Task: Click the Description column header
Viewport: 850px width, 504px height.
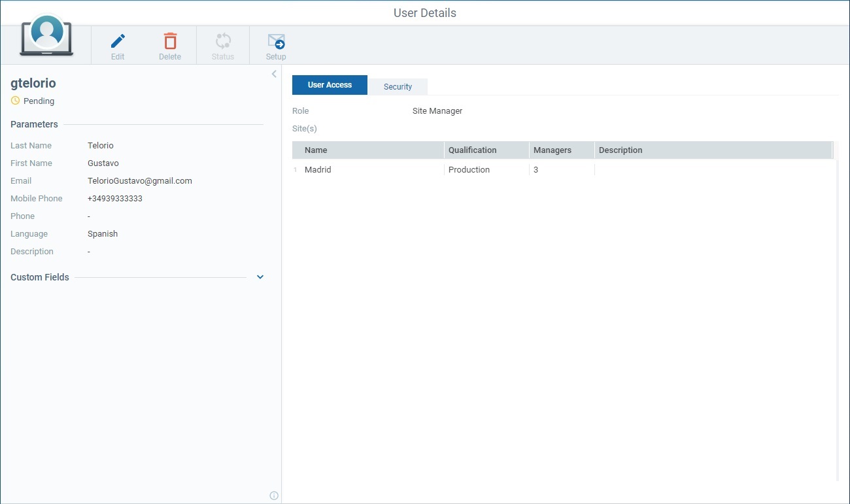Action: coord(620,150)
